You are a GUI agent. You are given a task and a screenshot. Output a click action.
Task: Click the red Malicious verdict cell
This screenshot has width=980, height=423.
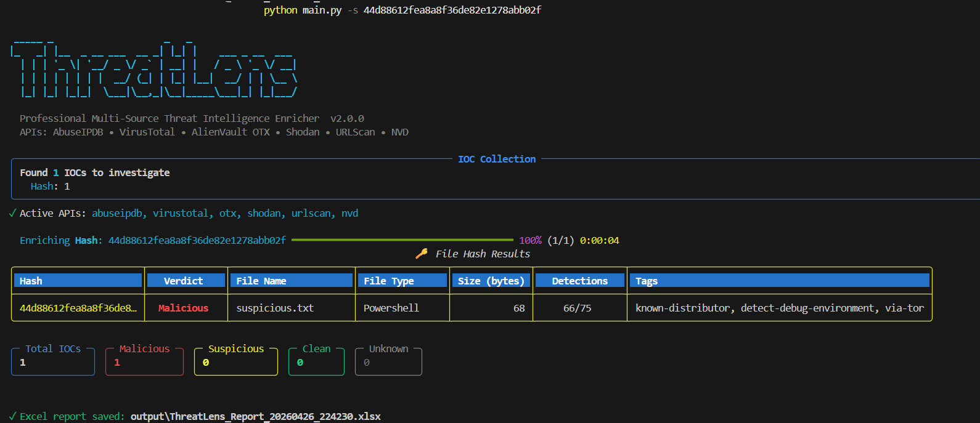pos(183,308)
